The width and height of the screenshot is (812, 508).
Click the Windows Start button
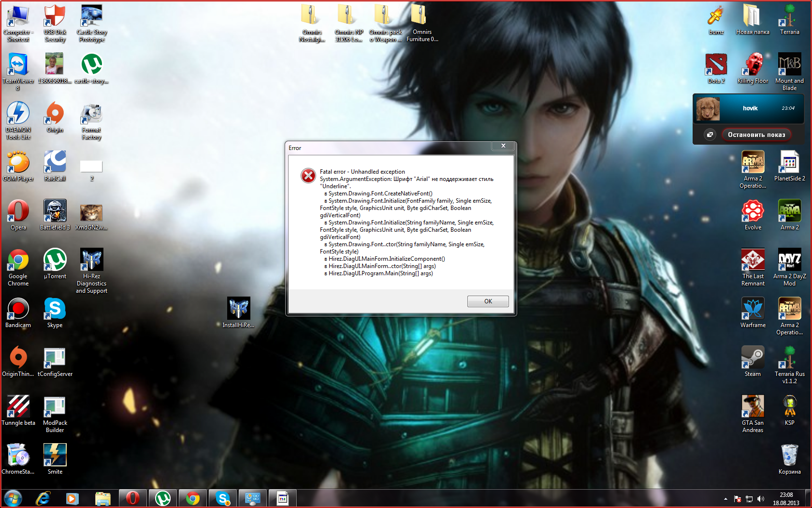coord(13,498)
